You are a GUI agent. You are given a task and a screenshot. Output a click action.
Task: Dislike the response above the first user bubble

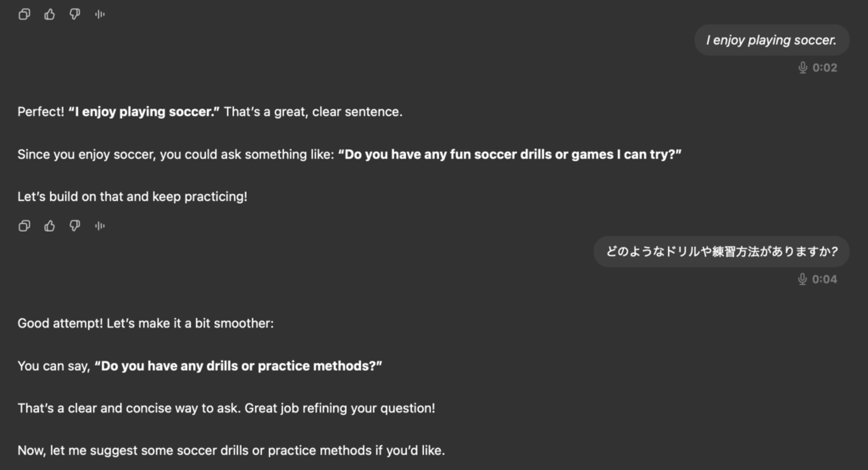[75, 14]
